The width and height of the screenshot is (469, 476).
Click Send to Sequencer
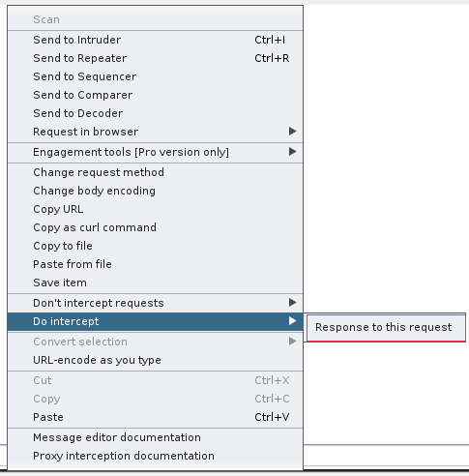[155, 76]
